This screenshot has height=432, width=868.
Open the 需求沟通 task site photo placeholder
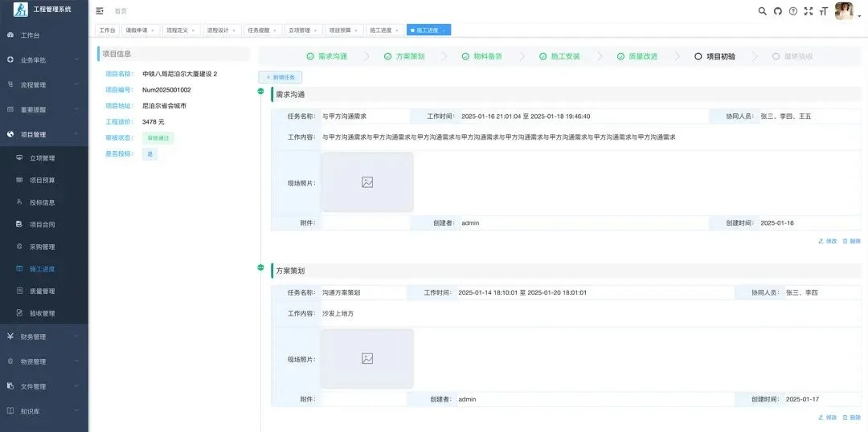367,182
